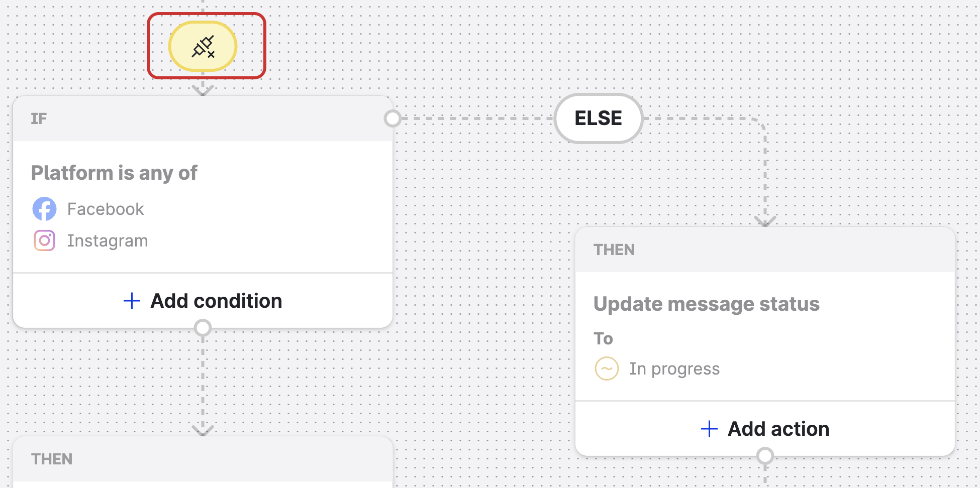This screenshot has width=980, height=488.
Task: Select the ELSE branch pill
Action: pos(598,118)
